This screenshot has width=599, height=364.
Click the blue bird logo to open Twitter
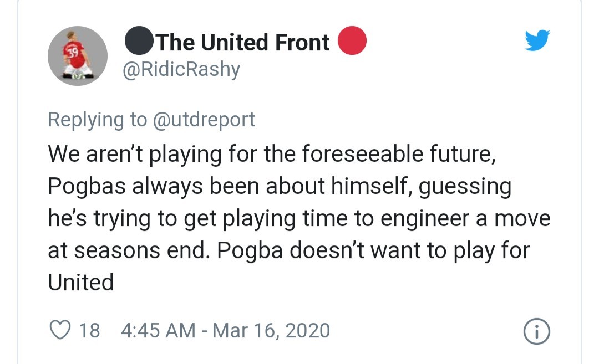(x=537, y=40)
